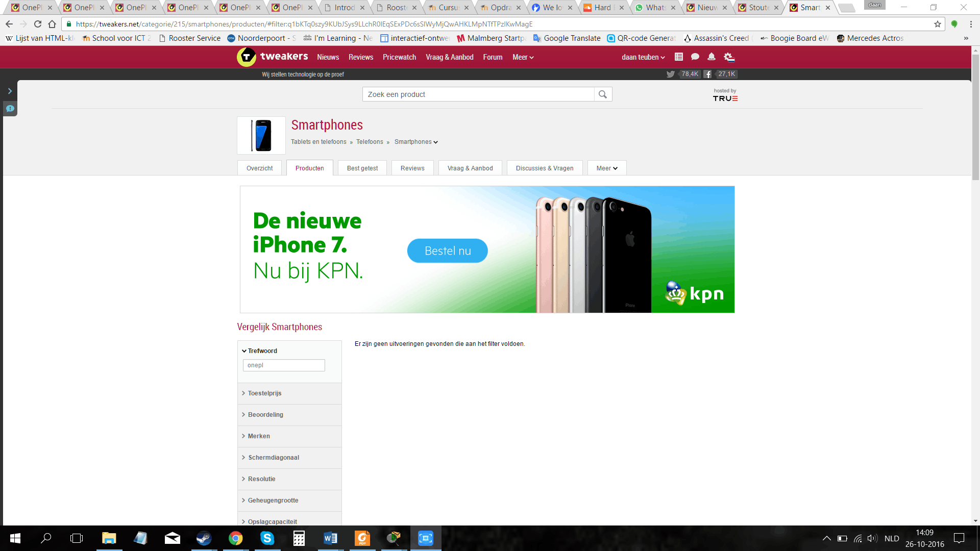Open the Meer tab dropdown
Screen dimensions: 980x551
coord(607,168)
